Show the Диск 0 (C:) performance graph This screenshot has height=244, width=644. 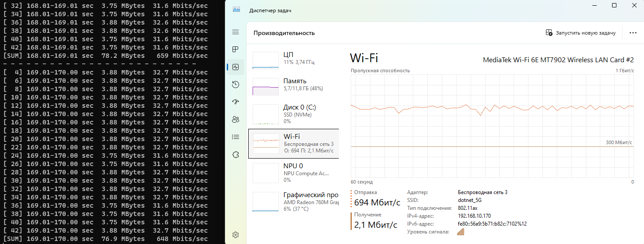point(293,114)
